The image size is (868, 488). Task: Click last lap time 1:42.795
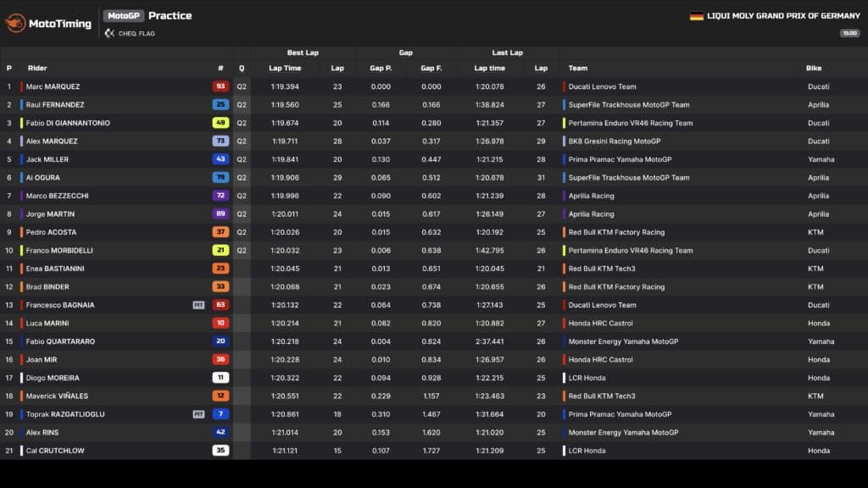point(489,250)
